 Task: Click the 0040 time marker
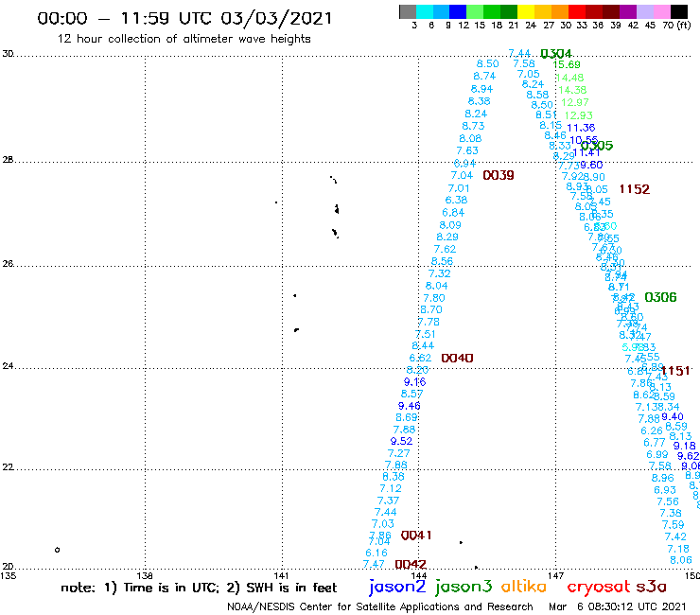(457, 359)
